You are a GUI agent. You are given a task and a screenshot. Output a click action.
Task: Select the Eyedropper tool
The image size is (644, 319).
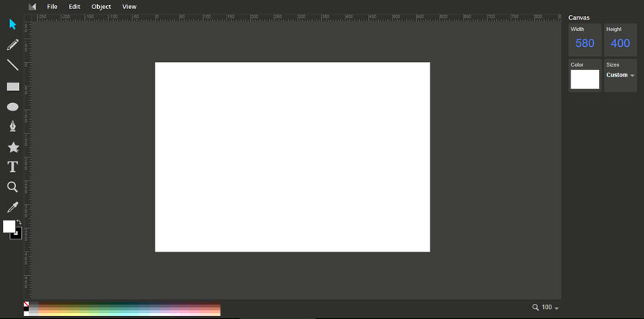pyautogui.click(x=12, y=207)
